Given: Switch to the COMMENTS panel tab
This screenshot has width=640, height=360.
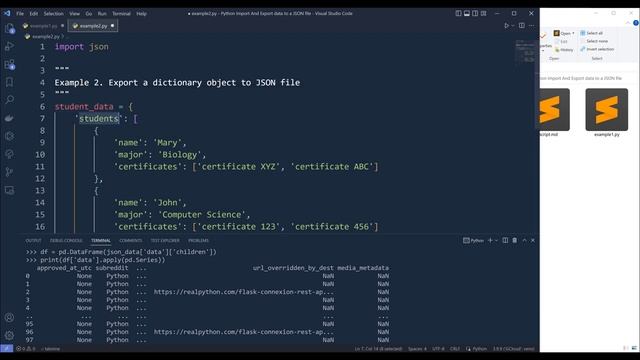Looking at the screenshot, I should click(131, 240).
